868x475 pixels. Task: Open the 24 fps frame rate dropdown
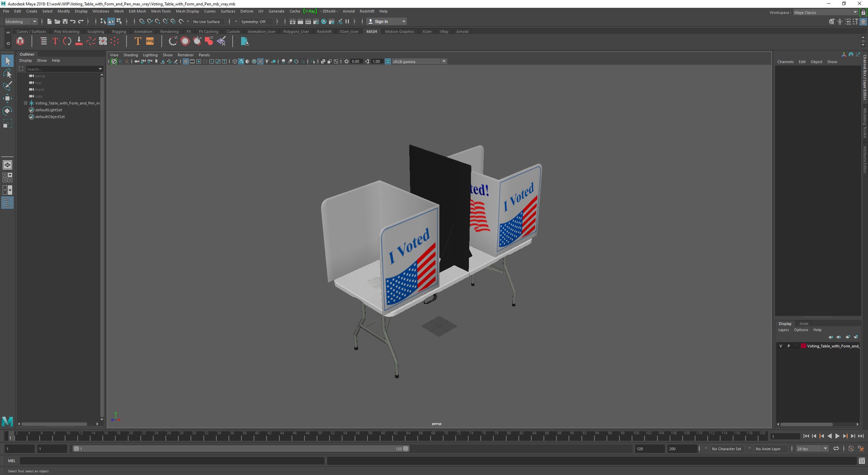(x=812, y=449)
